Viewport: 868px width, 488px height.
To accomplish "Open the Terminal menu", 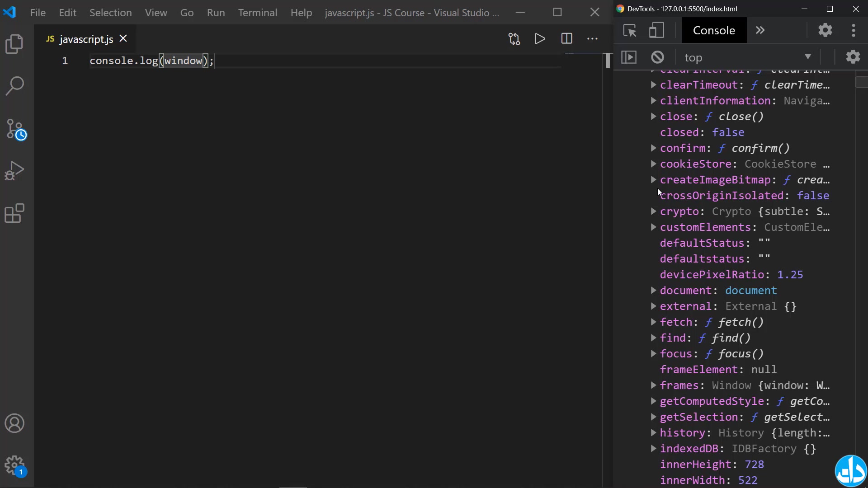I will coord(258,13).
